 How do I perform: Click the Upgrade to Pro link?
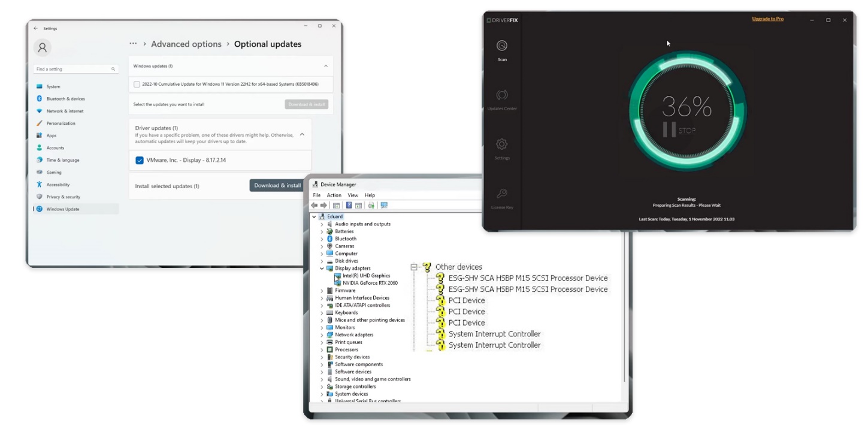click(x=767, y=19)
